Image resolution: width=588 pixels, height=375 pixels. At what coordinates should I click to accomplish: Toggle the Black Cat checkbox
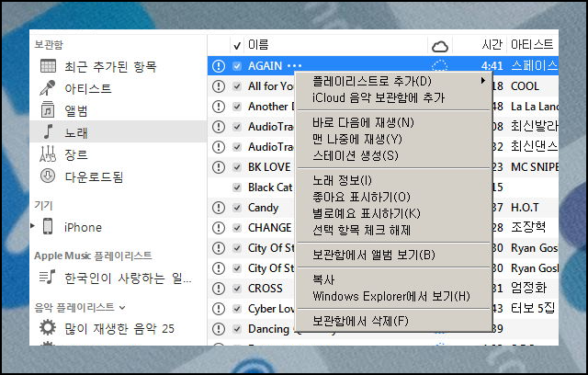click(237, 187)
